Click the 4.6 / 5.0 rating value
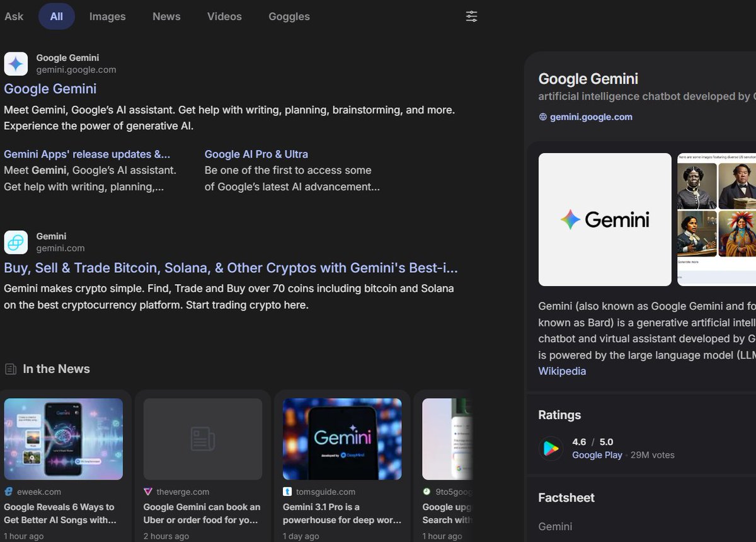The width and height of the screenshot is (756, 542). tap(592, 442)
